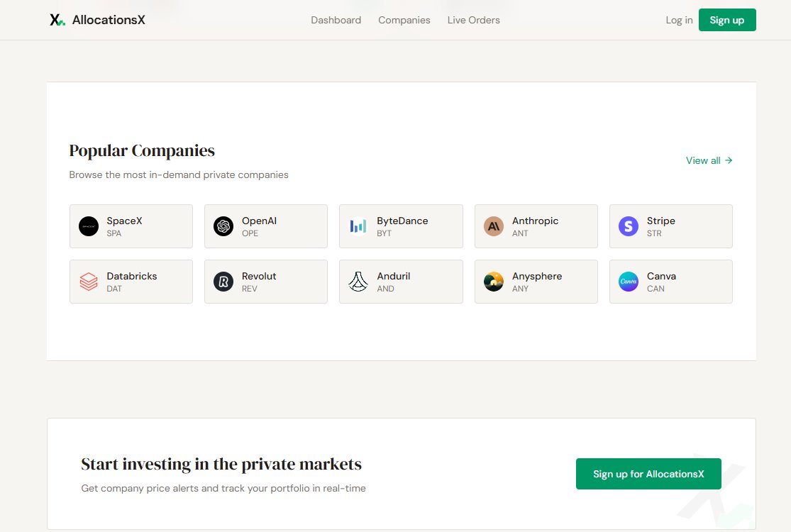Open Live Orders in the navigation
This screenshot has height=532, width=791.
click(x=474, y=20)
